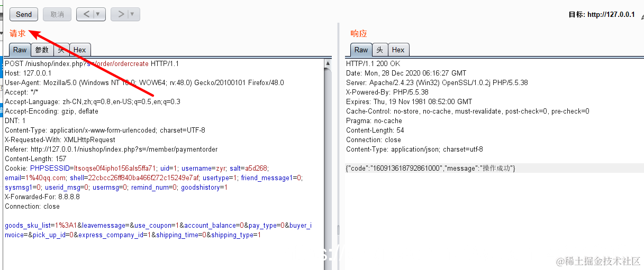Viewport: 644px width, 270px height.
Task: Click the 响应 panel heading
Action: [358, 33]
